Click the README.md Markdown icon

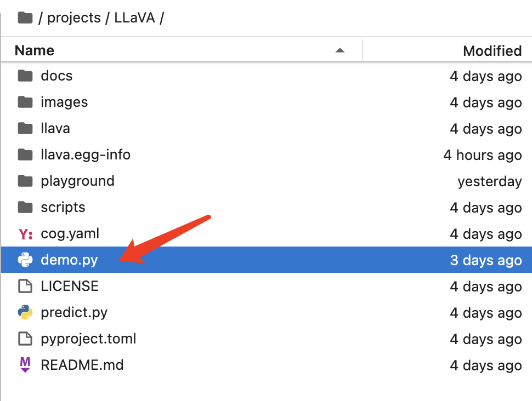click(25, 364)
